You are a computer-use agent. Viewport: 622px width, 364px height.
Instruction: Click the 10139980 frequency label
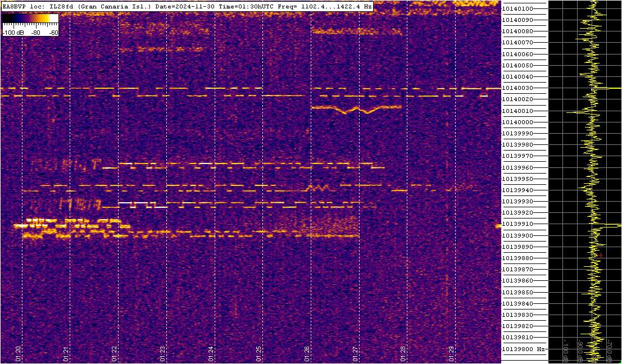click(x=517, y=145)
